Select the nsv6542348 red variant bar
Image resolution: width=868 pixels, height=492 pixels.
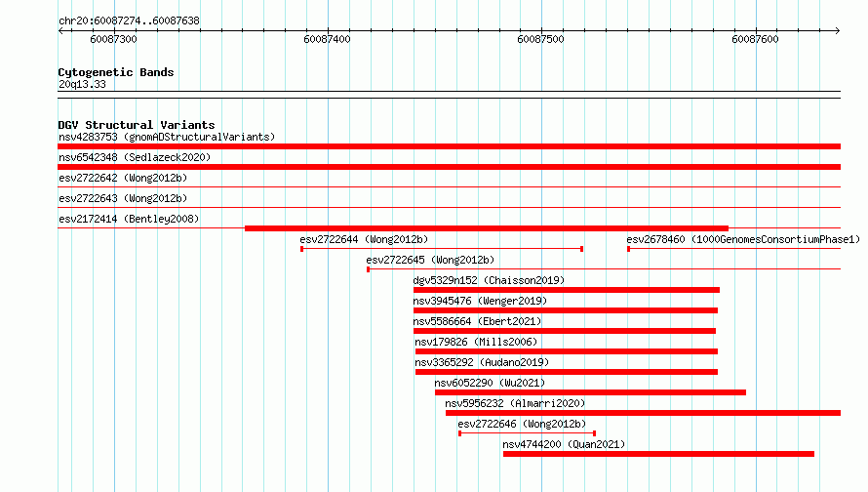pos(449,167)
